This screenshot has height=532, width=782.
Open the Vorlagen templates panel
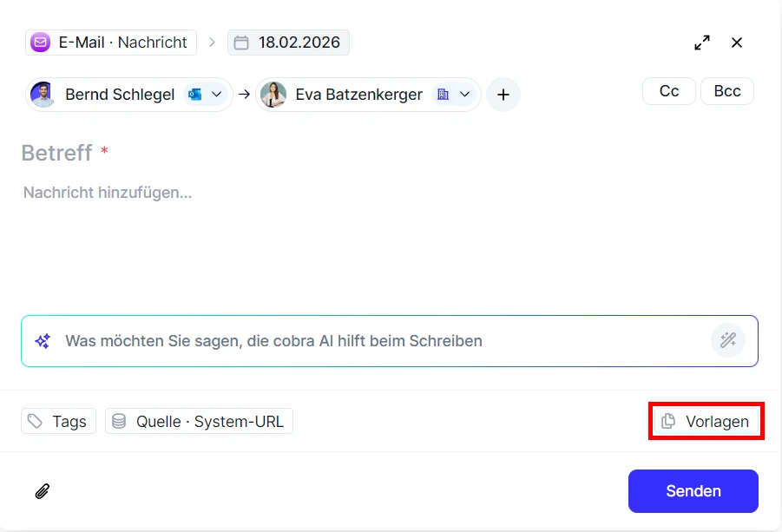click(x=706, y=421)
